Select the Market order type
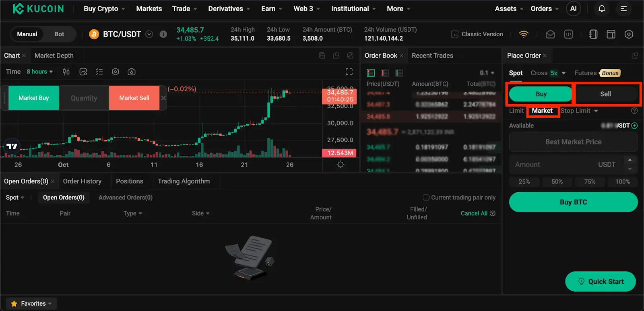The height and width of the screenshot is (311, 644). [x=542, y=111]
